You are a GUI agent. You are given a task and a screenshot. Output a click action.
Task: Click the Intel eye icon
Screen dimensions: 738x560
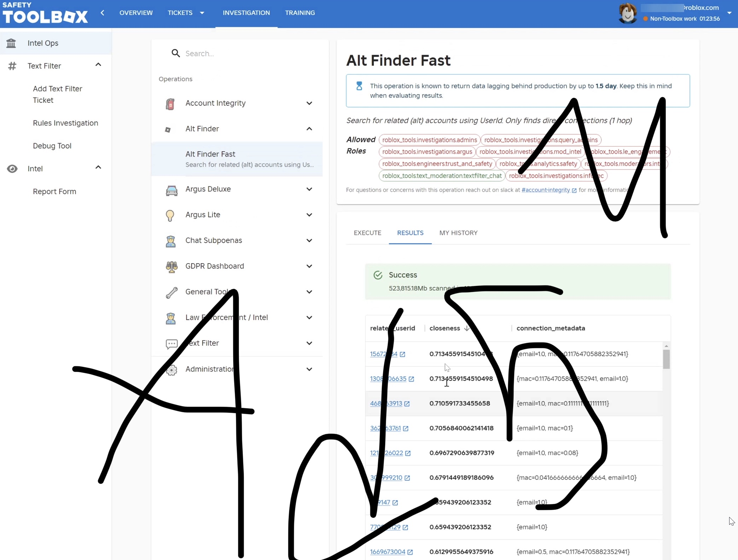pos(12,169)
